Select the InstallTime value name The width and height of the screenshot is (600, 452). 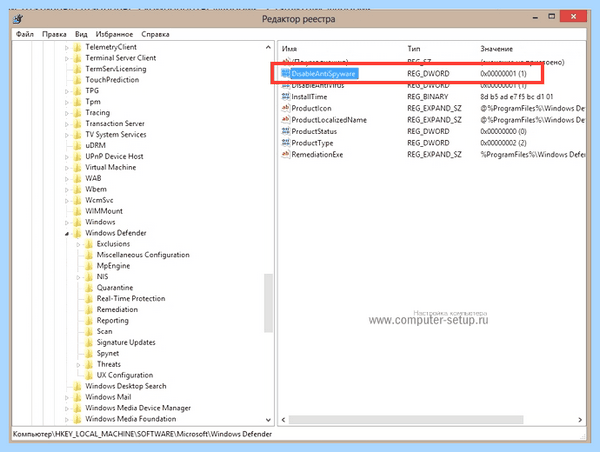309,97
